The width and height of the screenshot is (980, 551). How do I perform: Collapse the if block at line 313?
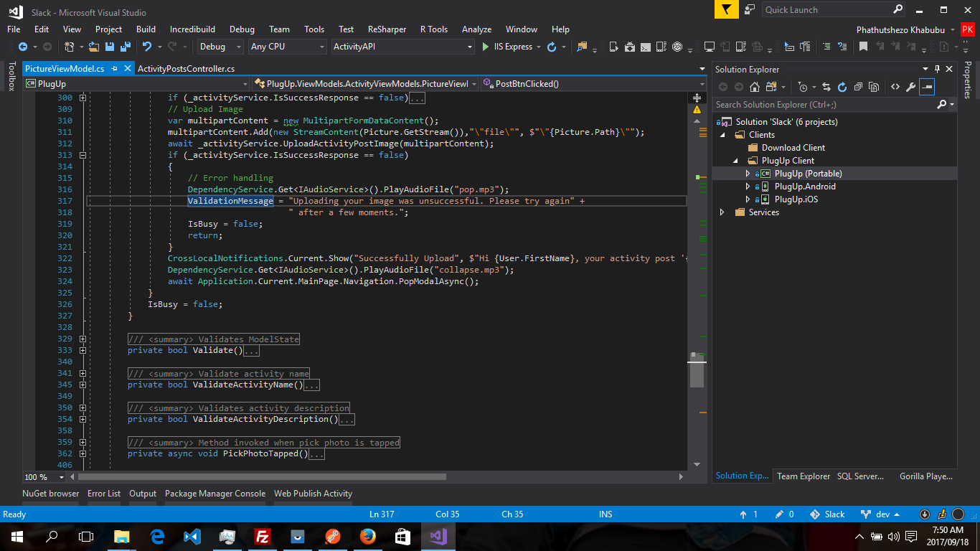pyautogui.click(x=83, y=155)
